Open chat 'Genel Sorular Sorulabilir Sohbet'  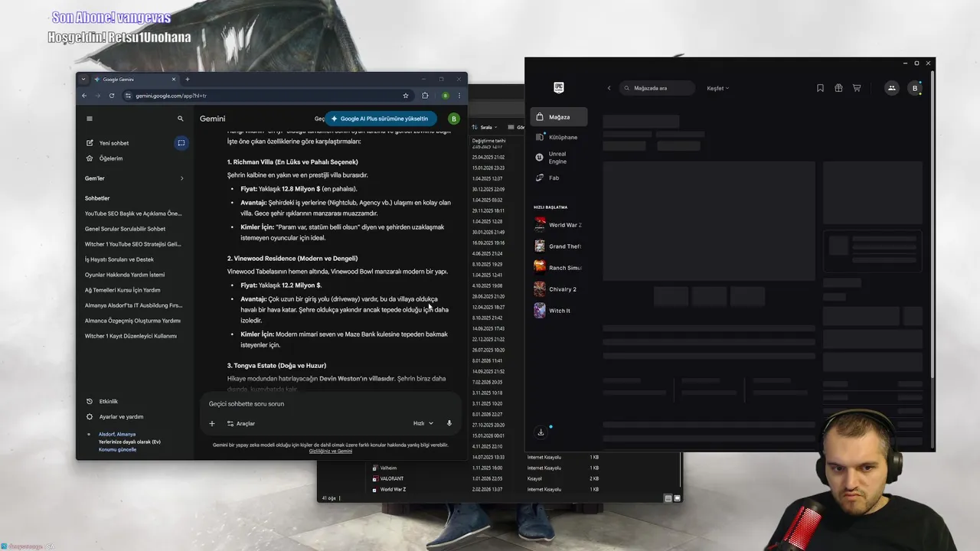125,229
